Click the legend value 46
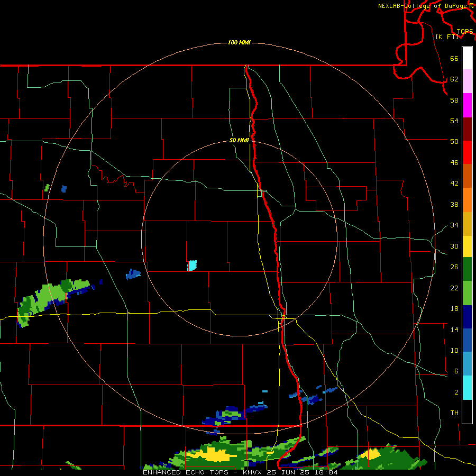476x476 pixels. (454, 162)
